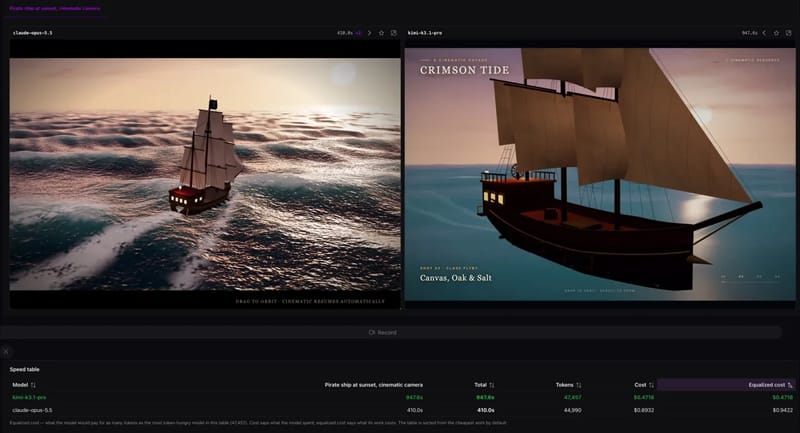Click the kimi-k3.1-pro model label above right preview
The image size is (800, 433).
[x=424, y=33]
